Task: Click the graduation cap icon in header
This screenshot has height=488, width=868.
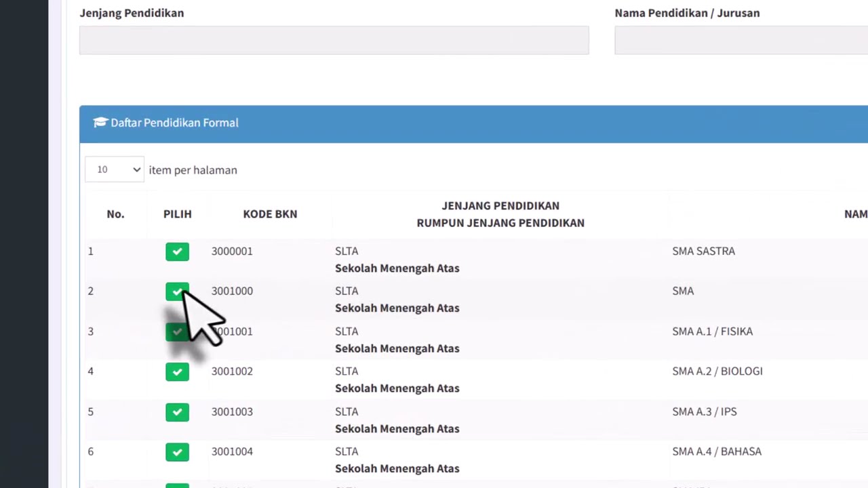Action: (100, 123)
